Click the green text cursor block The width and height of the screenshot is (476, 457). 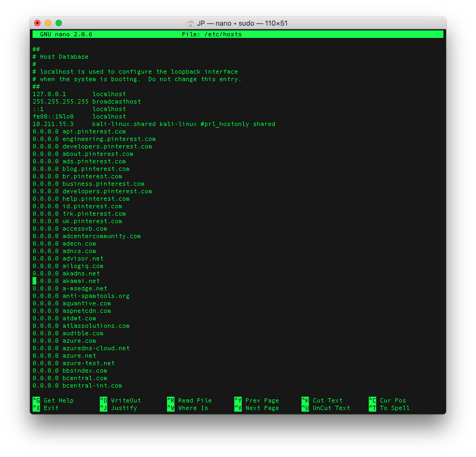click(x=34, y=281)
